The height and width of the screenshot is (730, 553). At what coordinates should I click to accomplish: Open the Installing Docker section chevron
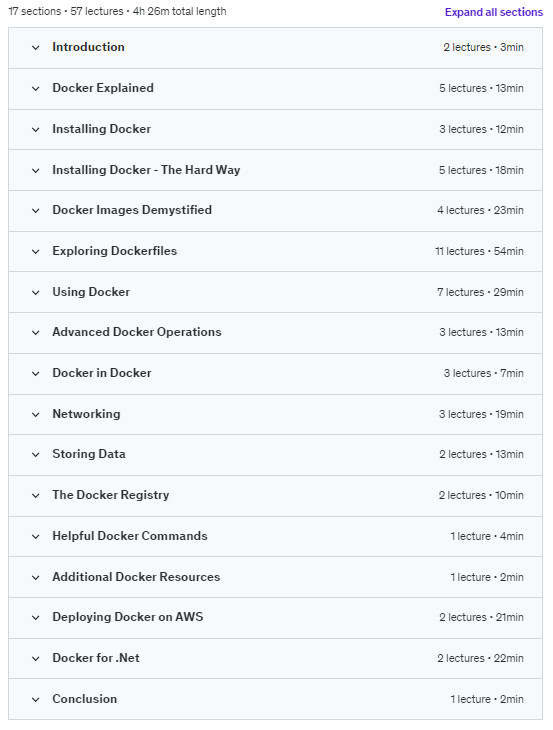coord(35,129)
